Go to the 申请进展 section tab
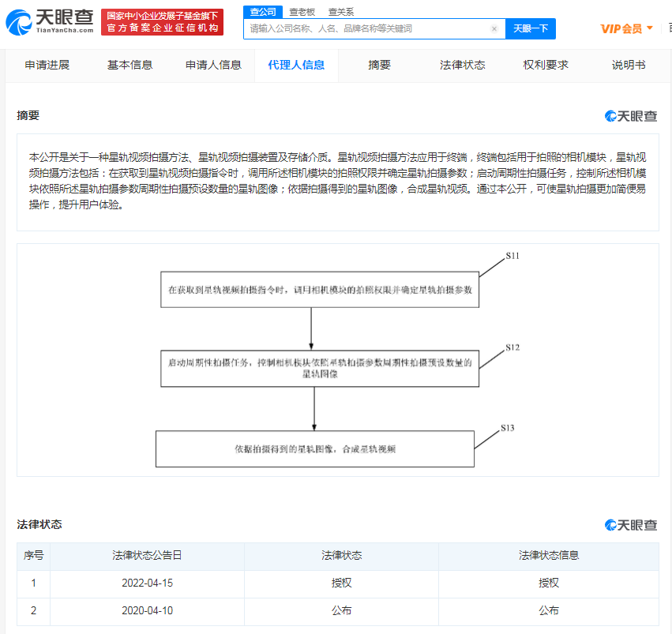 point(47,65)
